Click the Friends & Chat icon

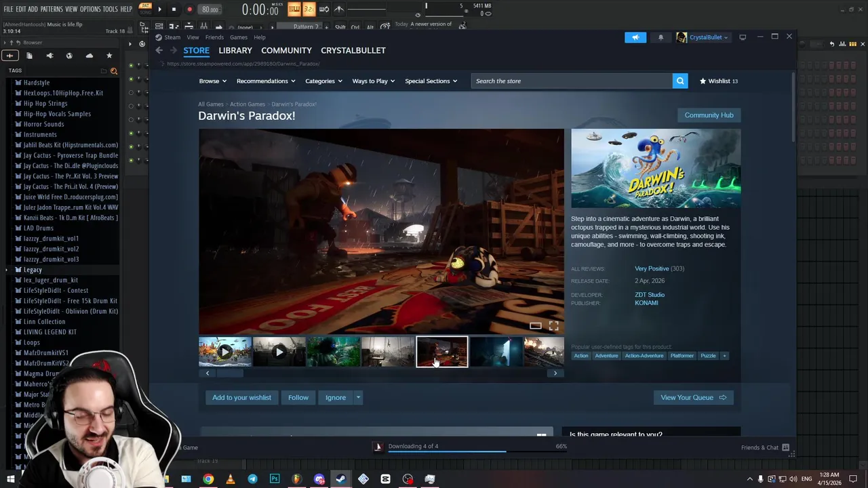click(x=785, y=447)
